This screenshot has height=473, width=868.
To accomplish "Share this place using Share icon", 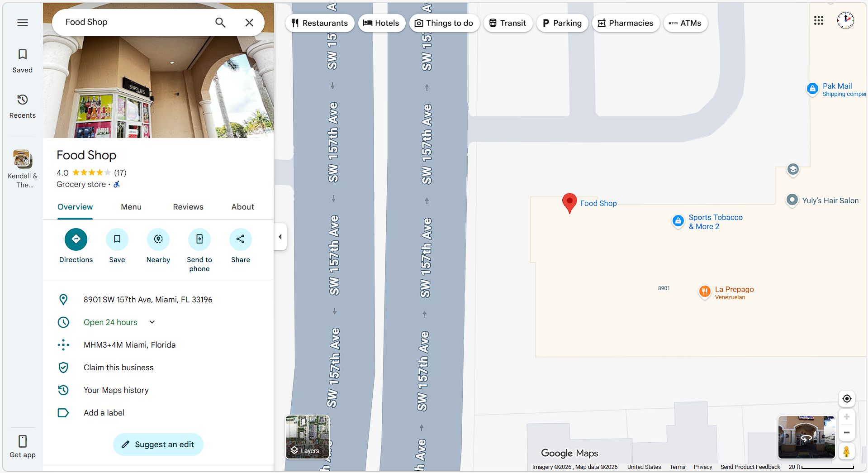I will 241,239.
